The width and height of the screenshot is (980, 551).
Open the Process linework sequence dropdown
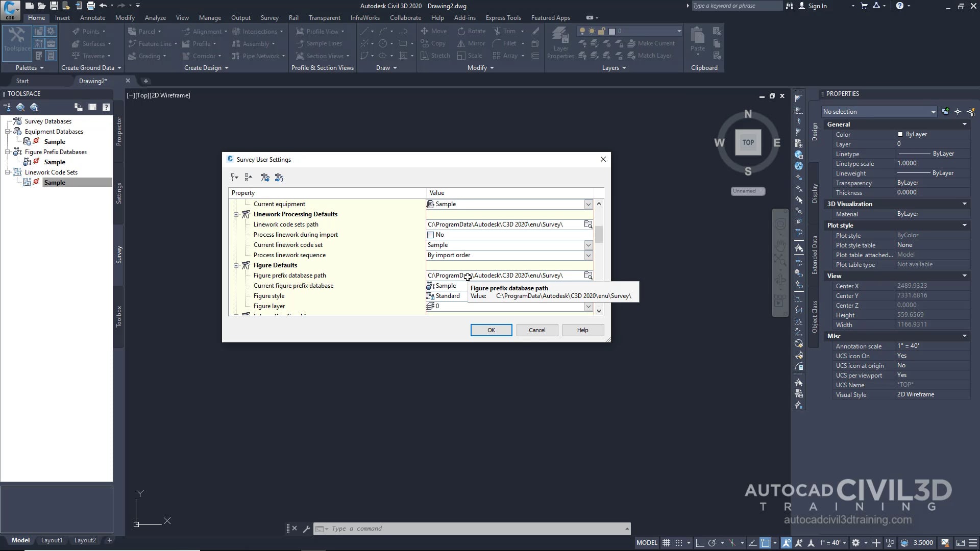tap(588, 255)
